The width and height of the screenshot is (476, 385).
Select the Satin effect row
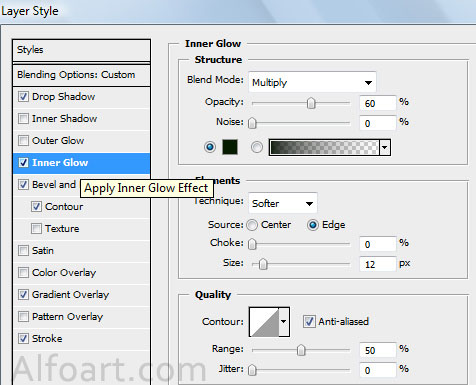tap(81, 251)
